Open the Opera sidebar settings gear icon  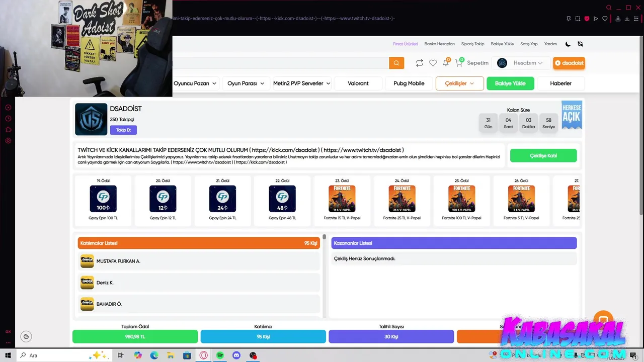click(x=8, y=141)
